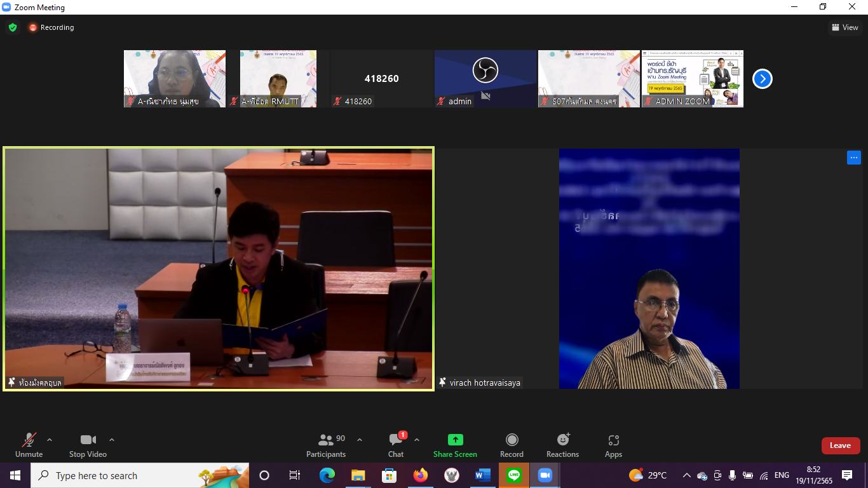Screen dimensions: 868x488
Task: Expand the Chat options chevron
Action: click(417, 440)
